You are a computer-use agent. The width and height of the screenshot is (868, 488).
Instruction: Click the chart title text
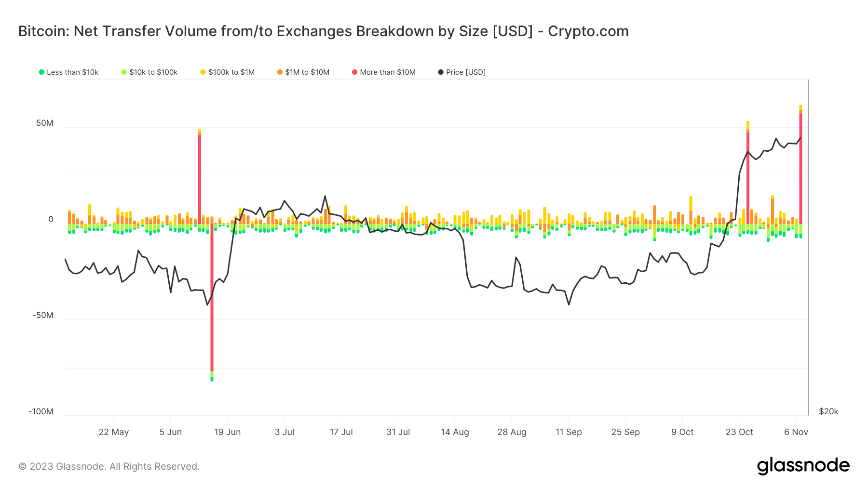click(323, 31)
